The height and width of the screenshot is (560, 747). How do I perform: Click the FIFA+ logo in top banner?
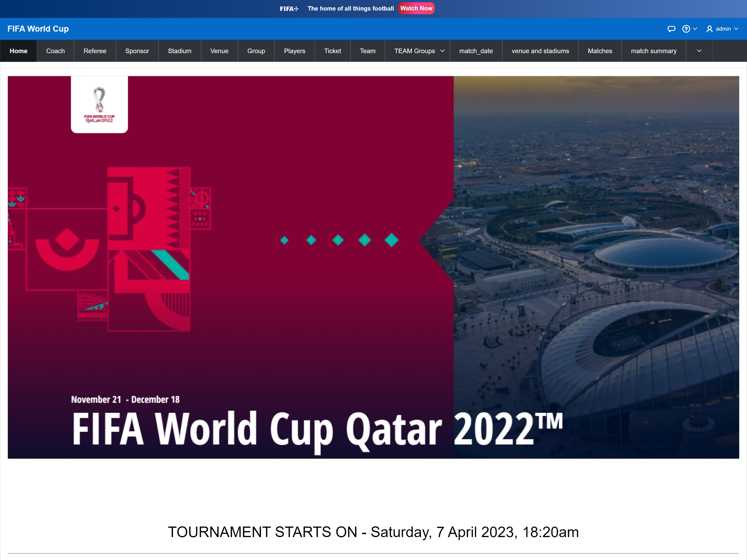point(289,9)
